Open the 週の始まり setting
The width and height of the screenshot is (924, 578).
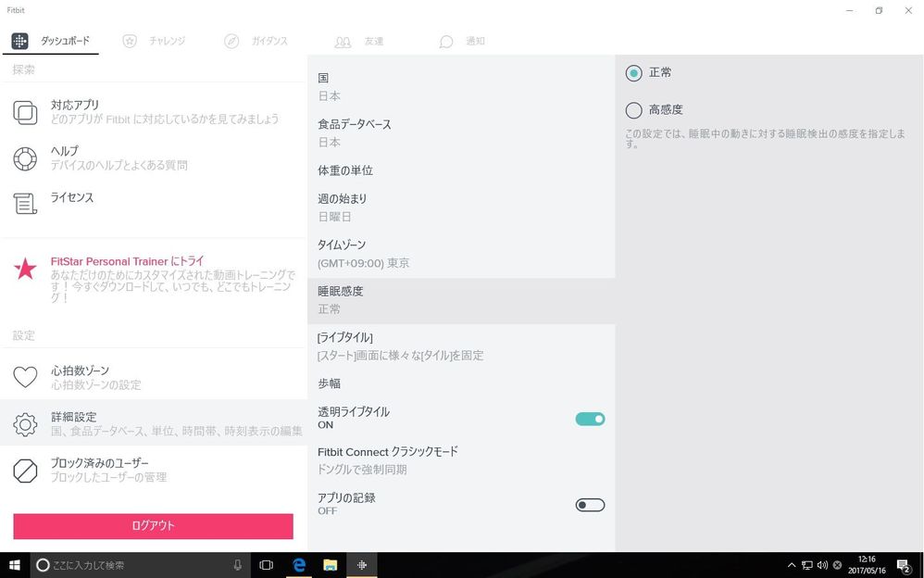pyautogui.click(x=461, y=207)
